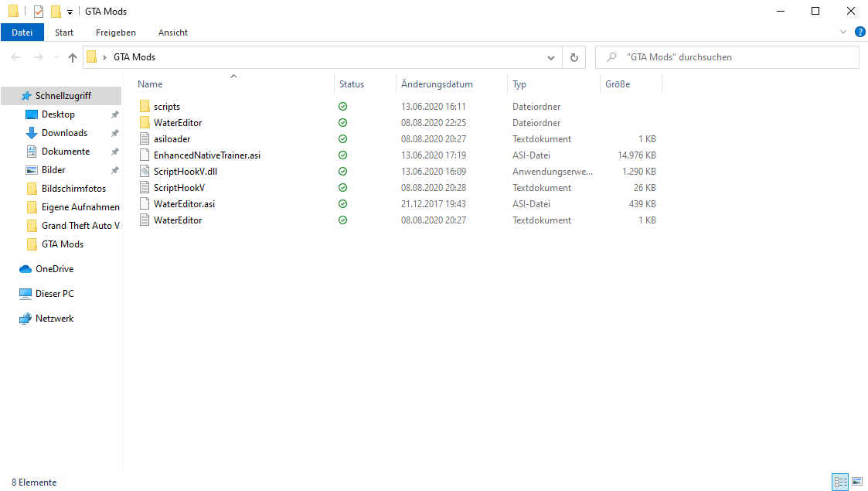Refresh the GTA Mods folder

[x=574, y=57]
